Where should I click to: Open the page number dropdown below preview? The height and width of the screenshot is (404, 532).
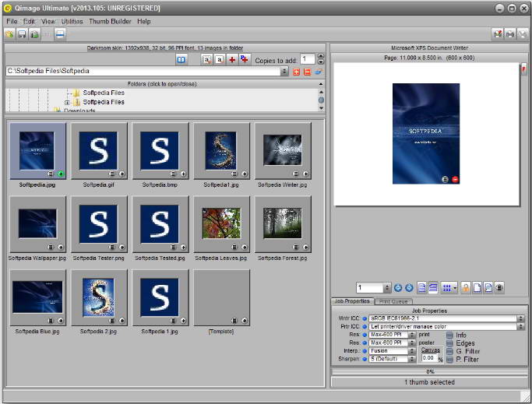[x=387, y=288]
